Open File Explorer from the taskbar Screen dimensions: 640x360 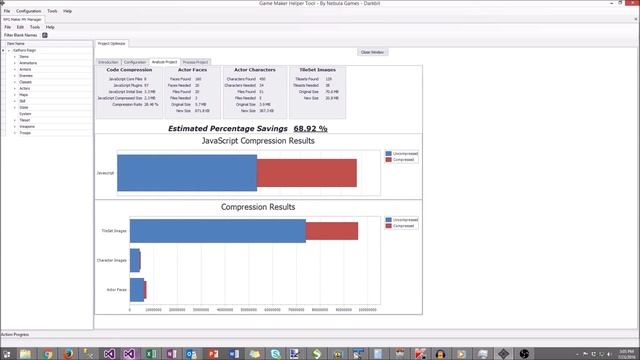pyautogui.click(x=25, y=354)
